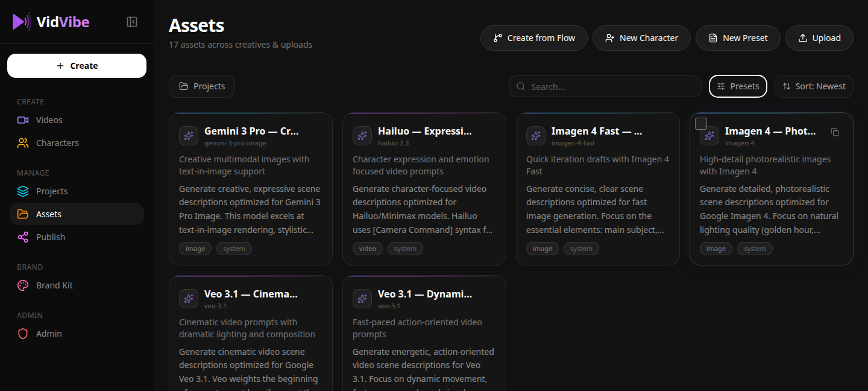The height and width of the screenshot is (391, 868).
Task: Open Brand Kit page
Action: 77,285
